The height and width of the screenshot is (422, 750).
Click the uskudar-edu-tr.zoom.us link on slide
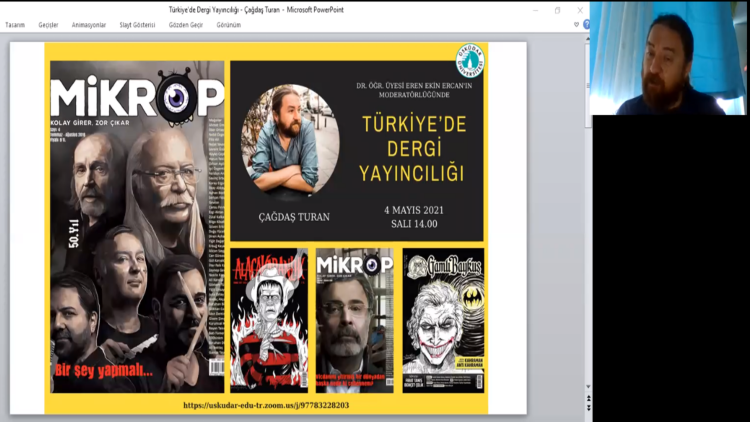tap(266, 405)
